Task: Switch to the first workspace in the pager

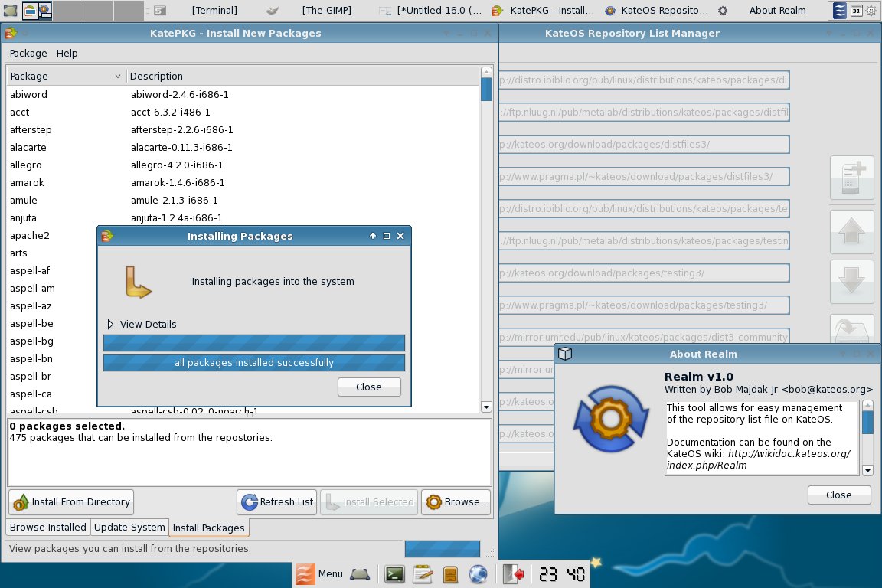Action: [x=37, y=10]
